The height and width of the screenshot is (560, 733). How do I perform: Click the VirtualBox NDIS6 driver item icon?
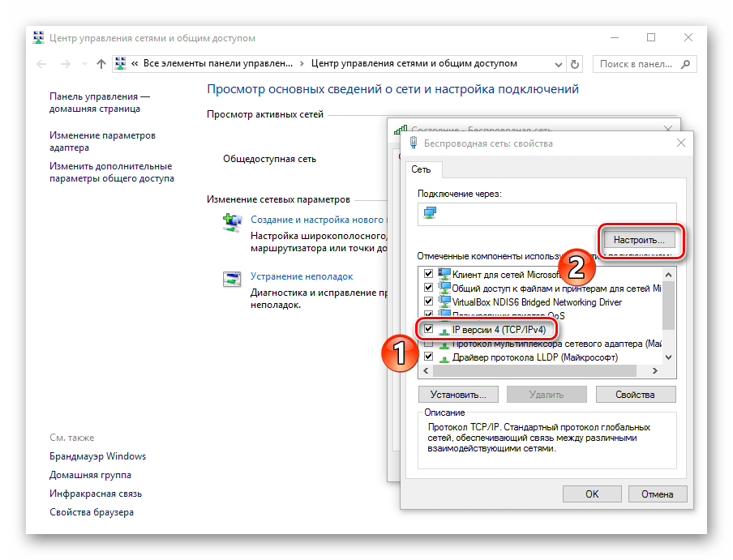point(444,301)
